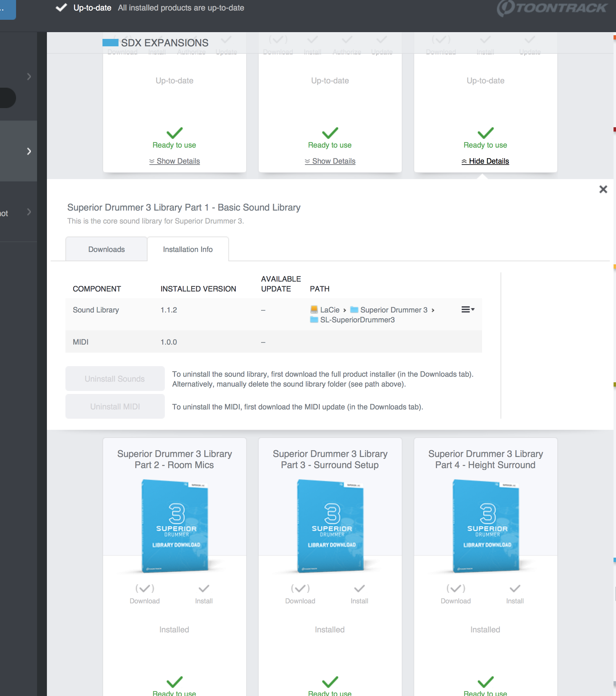
Task: Close the details panel with the X
Action: 603,189
